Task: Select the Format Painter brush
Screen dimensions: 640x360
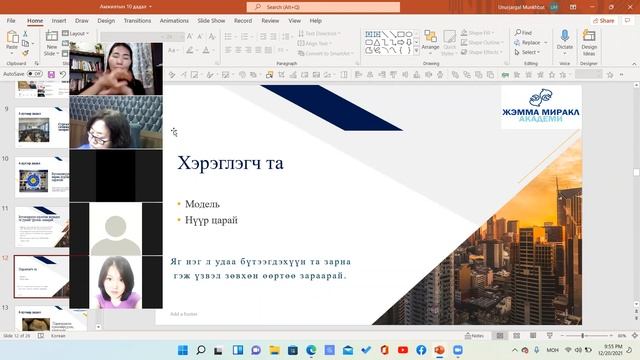Action: (25, 53)
